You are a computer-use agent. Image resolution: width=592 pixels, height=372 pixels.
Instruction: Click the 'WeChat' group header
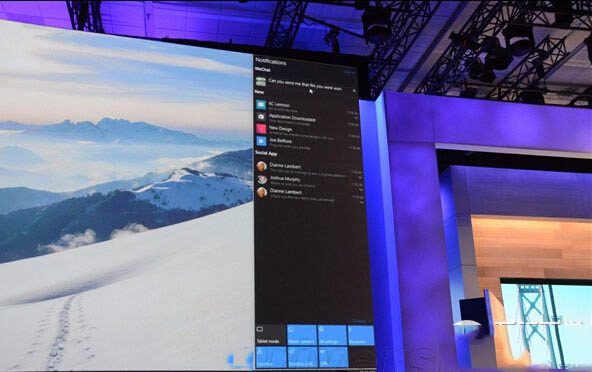click(262, 69)
